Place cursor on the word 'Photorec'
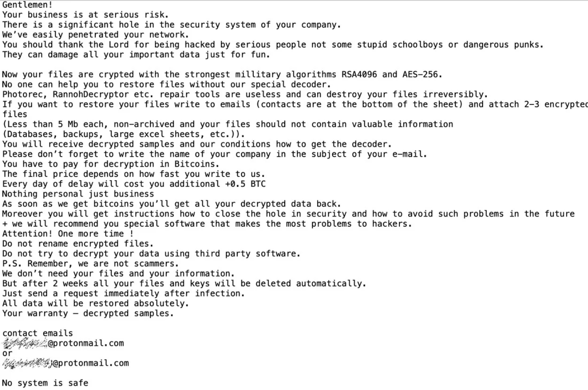 click(22, 94)
